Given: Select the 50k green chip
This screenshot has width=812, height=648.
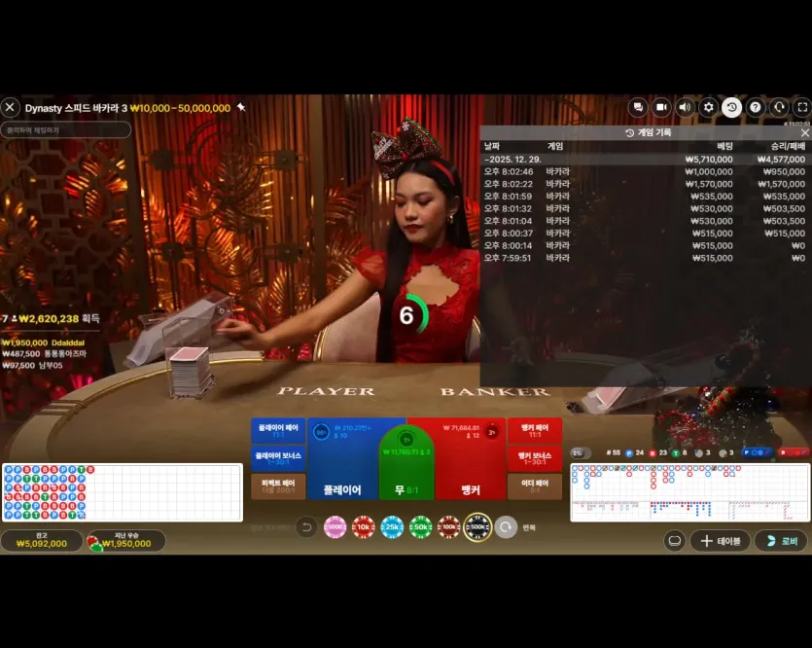Looking at the screenshot, I should tap(420, 527).
